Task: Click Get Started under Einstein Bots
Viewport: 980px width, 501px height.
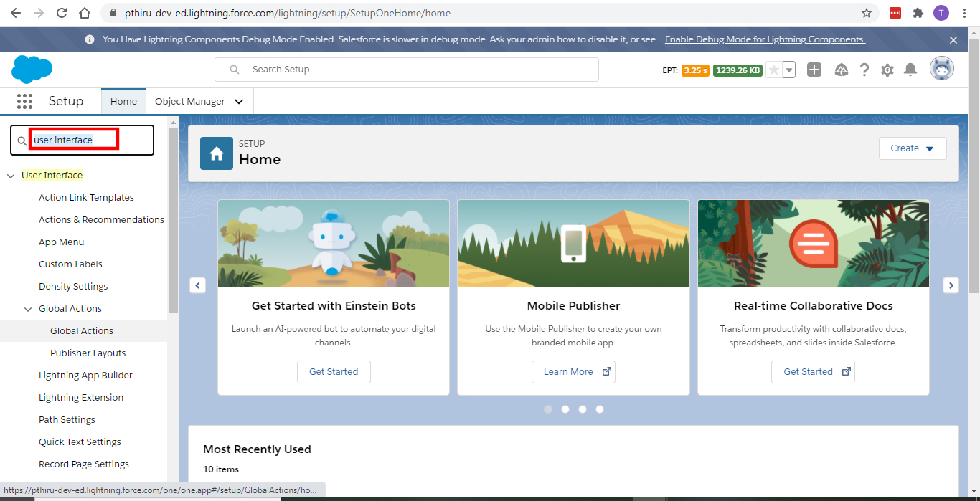Action: click(x=334, y=372)
